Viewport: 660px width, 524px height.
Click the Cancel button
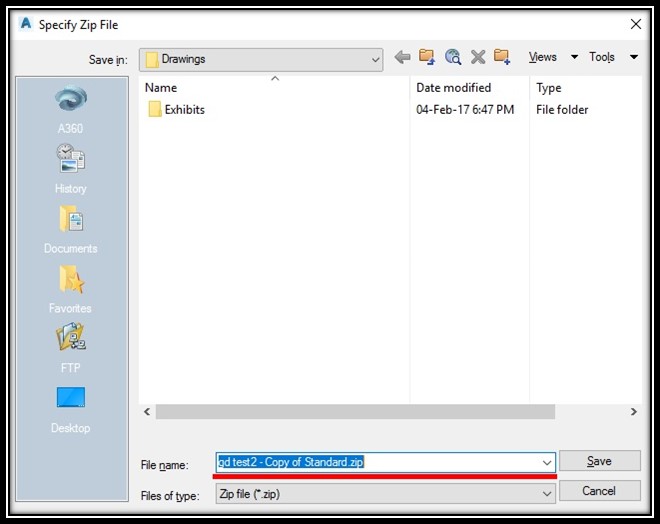(x=599, y=491)
